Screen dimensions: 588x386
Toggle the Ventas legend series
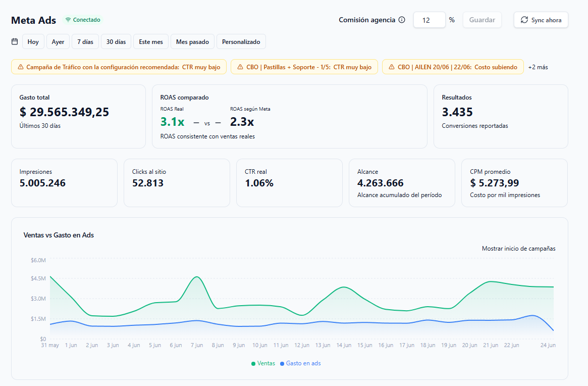point(263,363)
